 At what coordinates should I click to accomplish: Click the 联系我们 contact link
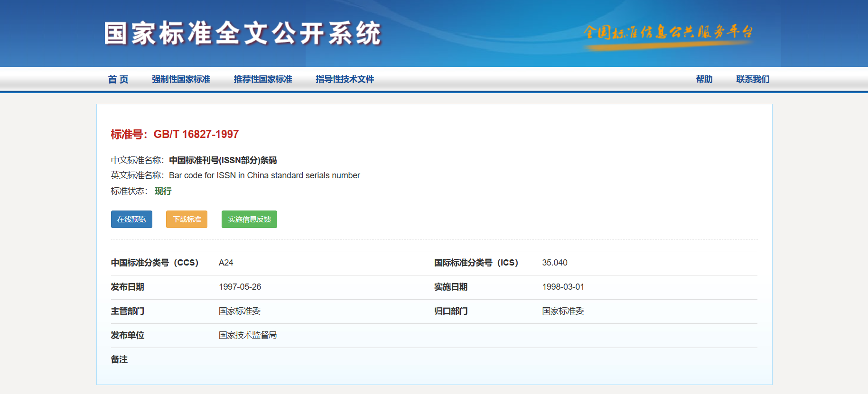pyautogui.click(x=753, y=79)
